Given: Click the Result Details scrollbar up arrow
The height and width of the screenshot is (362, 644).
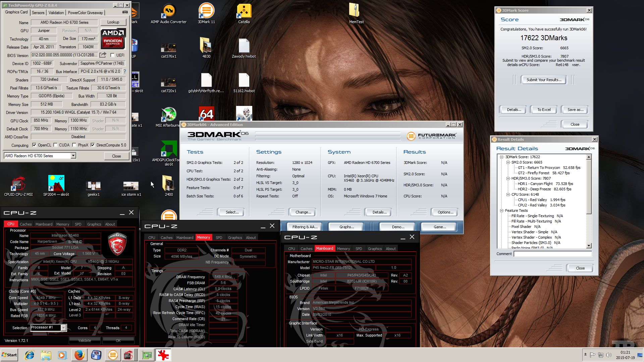Looking at the screenshot, I should [x=589, y=157].
